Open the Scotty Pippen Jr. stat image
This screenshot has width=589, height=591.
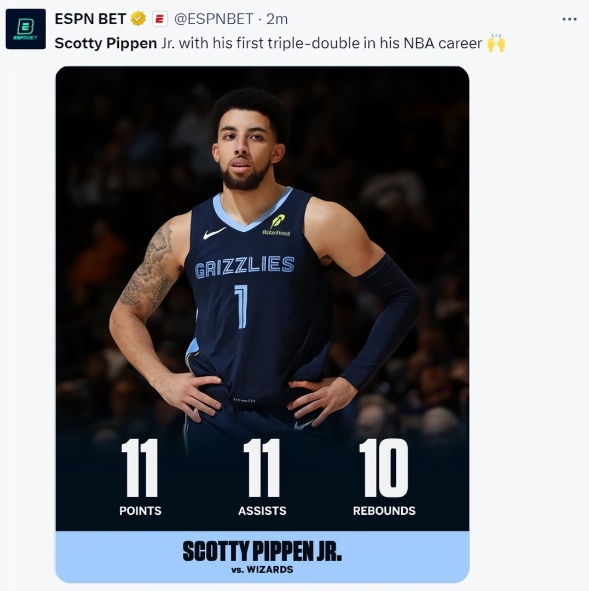[262, 325]
